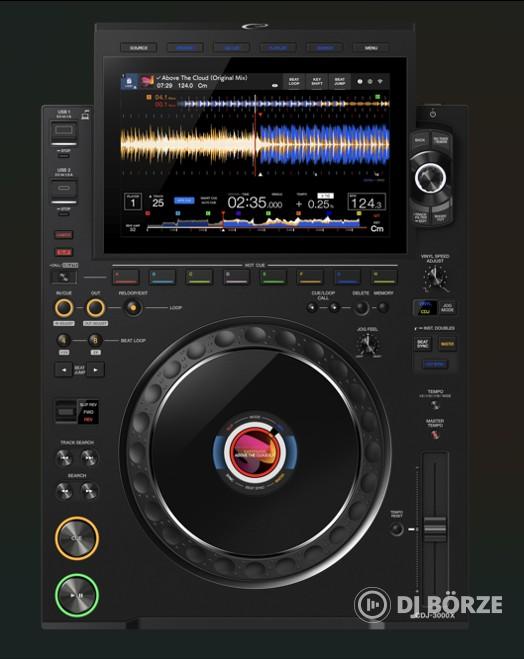This screenshot has width=524, height=659.
Task: Jump back with the left Beat Jump arrow
Action: coord(64,370)
